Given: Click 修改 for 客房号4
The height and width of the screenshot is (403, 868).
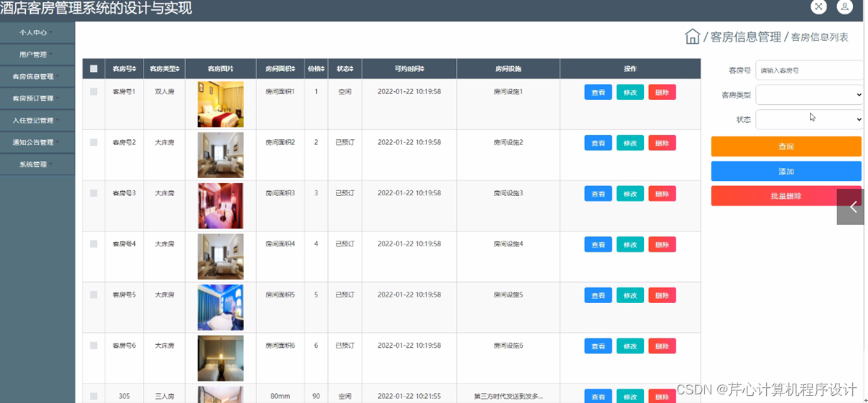Looking at the screenshot, I should tap(630, 244).
